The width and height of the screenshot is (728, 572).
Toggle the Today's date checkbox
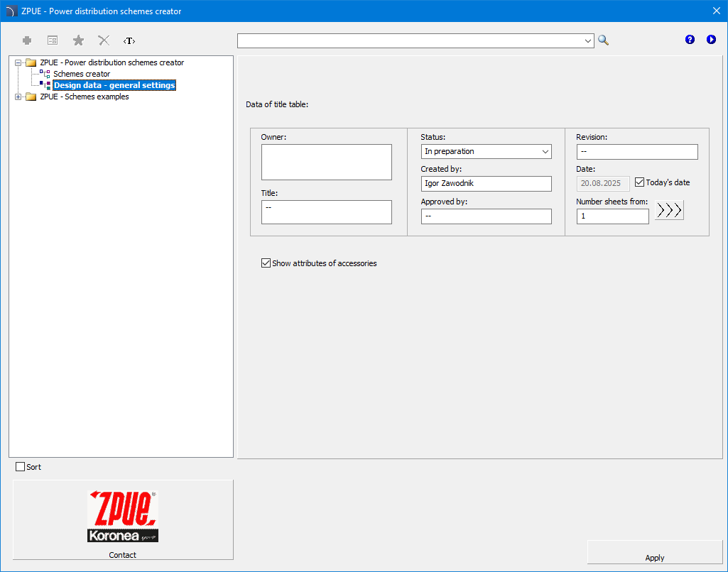(639, 182)
